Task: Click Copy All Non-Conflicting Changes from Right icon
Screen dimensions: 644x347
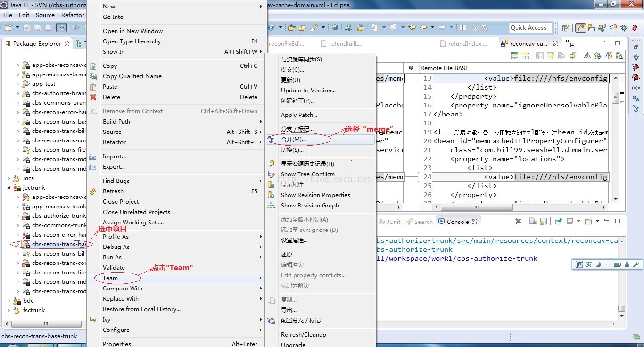Action: pyautogui.click(x=551, y=56)
